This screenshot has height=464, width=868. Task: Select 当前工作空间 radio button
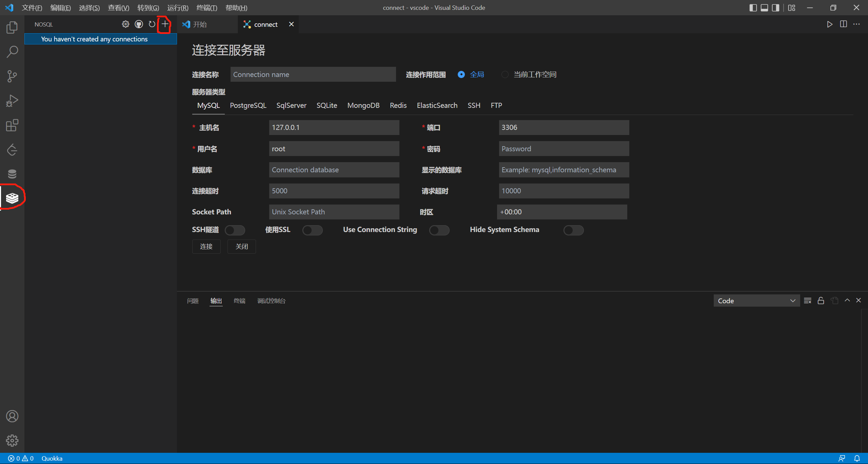[x=505, y=75]
